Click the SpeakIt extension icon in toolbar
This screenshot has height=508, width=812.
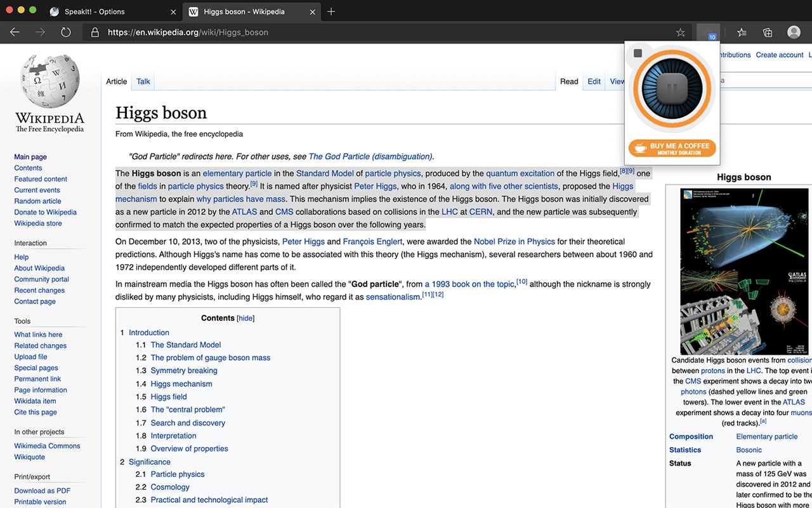tap(707, 32)
